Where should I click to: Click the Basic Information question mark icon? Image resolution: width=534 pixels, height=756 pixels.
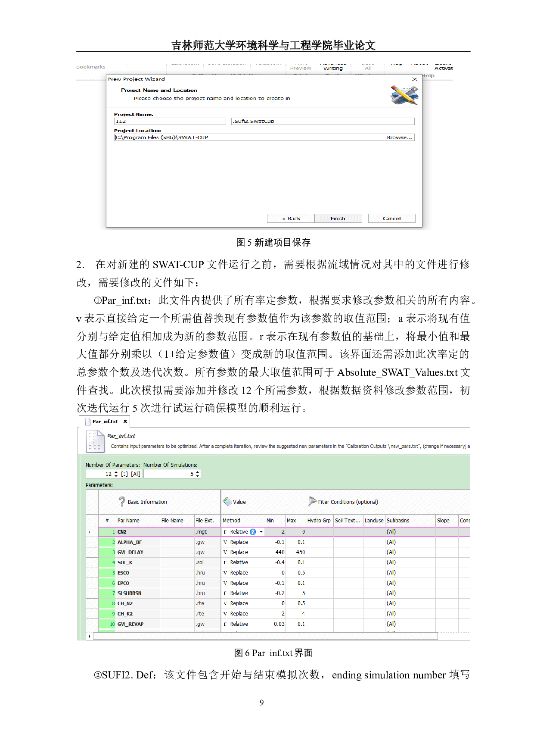pyautogui.click(x=122, y=501)
